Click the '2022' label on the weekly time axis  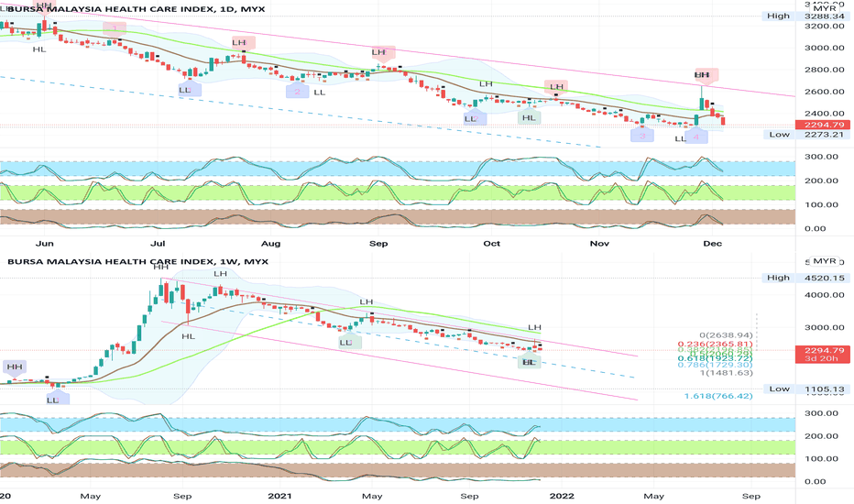click(x=562, y=496)
